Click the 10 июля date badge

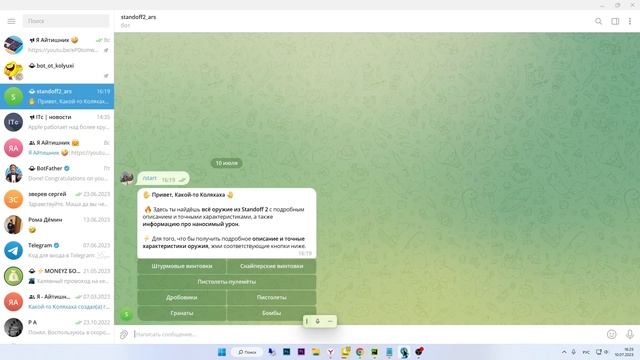(x=227, y=163)
